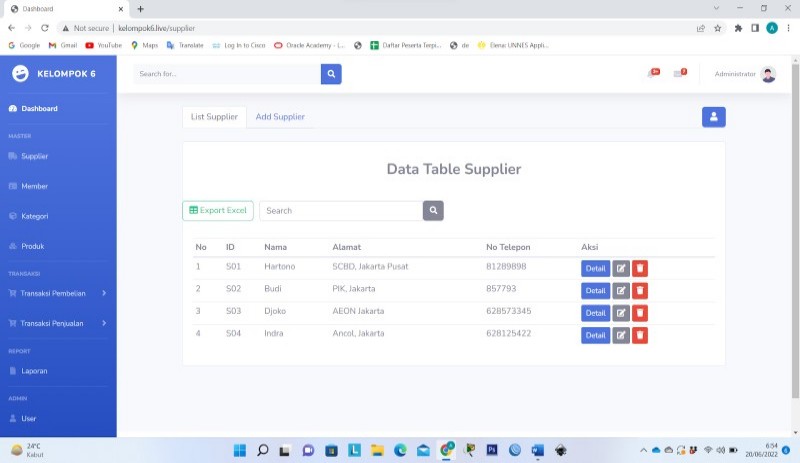Click the blue search magnifier in top bar
Screen dimensions: 800x463
pyautogui.click(x=331, y=74)
